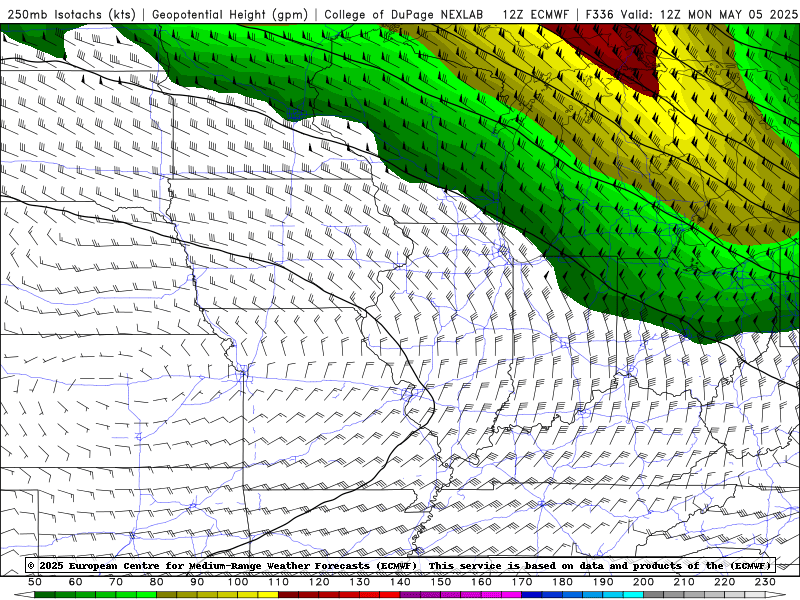Click the right arrow end of the color bar
This screenshot has width=800, height=600.
[x=776, y=595]
